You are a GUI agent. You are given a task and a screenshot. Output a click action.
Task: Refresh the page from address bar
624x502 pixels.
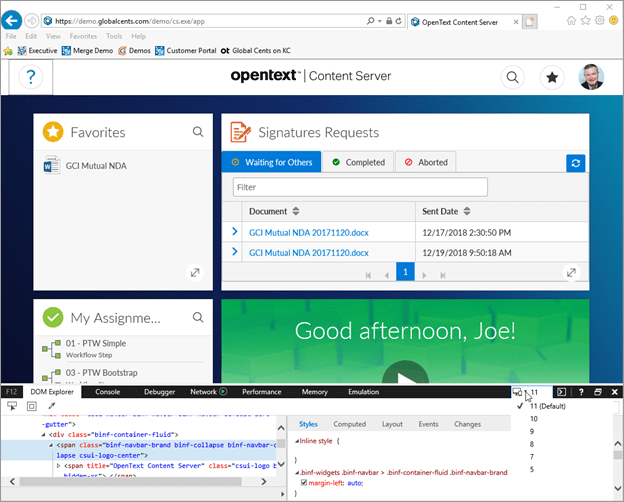398,21
